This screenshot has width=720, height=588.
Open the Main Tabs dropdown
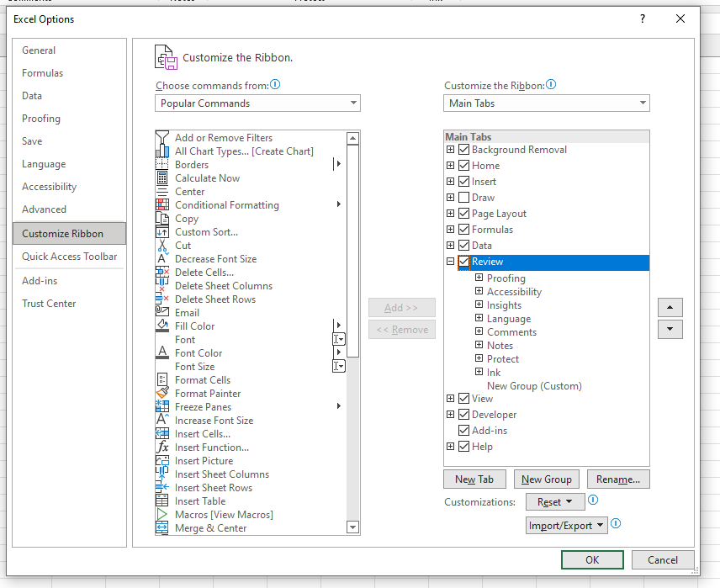[547, 103]
